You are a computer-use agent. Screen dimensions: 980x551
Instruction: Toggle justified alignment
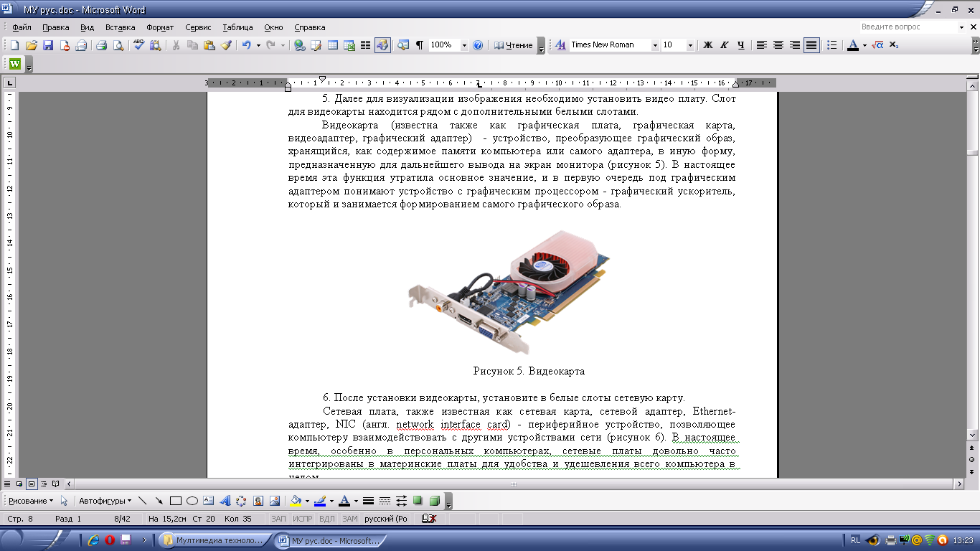811,45
